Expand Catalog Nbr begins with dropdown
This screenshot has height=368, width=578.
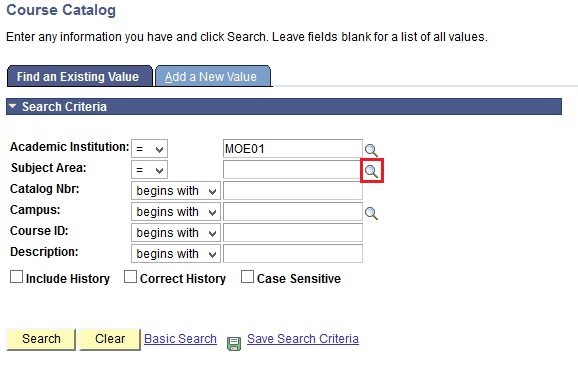176,191
